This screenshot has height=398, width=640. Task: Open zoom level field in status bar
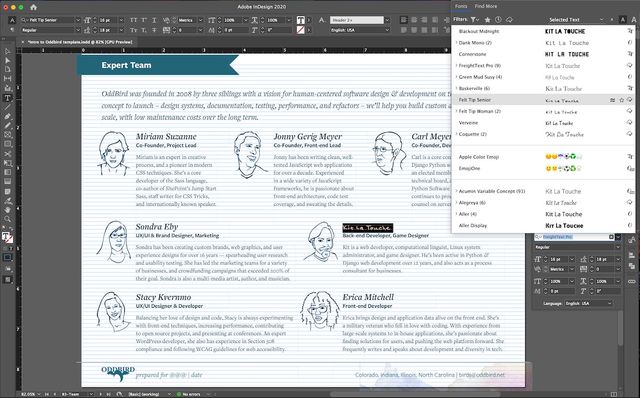click(28, 394)
